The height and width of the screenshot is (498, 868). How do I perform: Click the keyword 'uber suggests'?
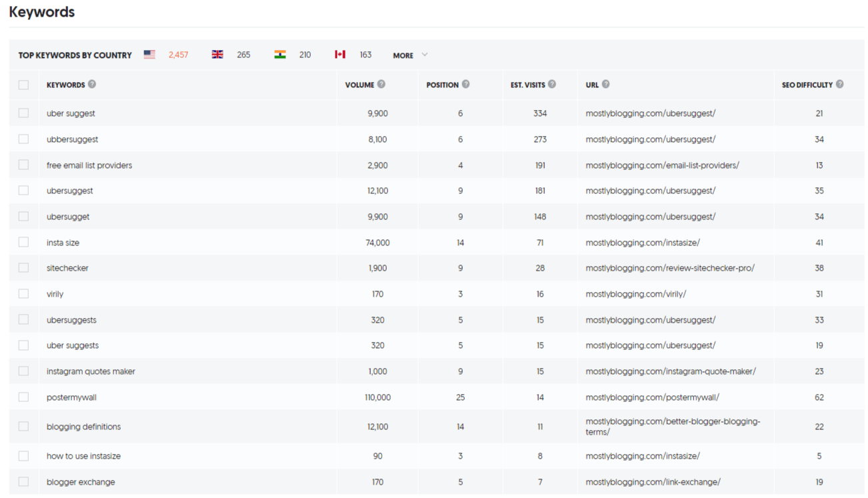(73, 345)
